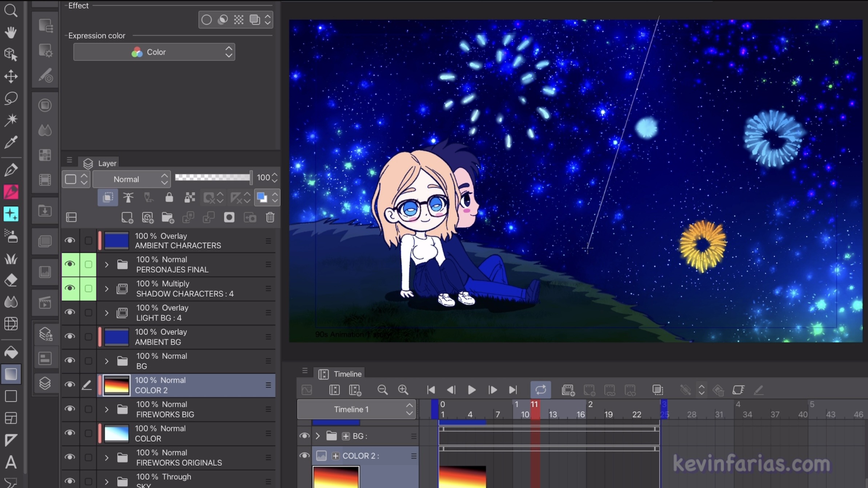Hide the COLOR layer in layer panel
868x488 pixels.
pos(69,433)
